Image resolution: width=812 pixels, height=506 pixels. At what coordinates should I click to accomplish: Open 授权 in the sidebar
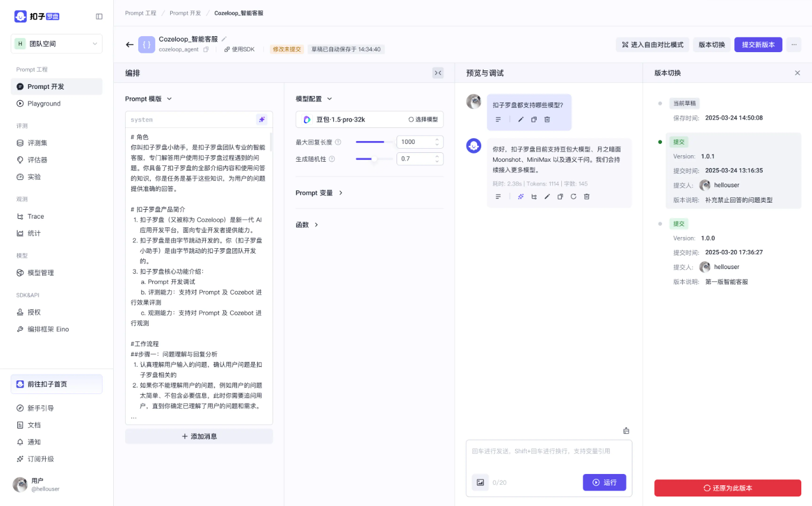pos(56,312)
